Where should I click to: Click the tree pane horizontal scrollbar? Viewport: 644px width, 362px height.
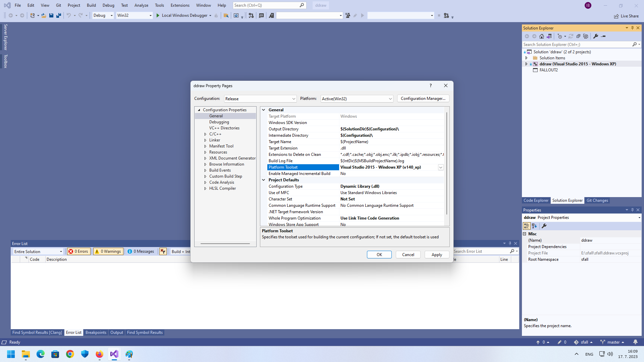(225, 244)
